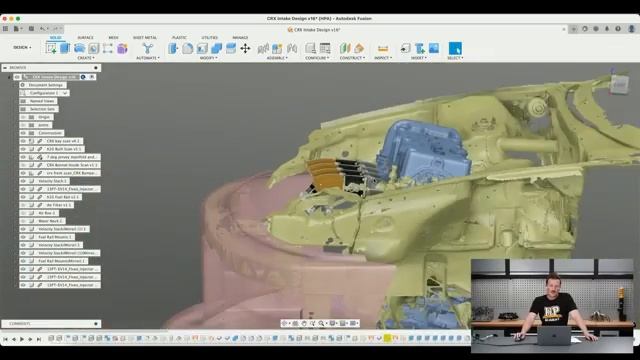Collapse the Browser panel header
640x360 pixels.
point(5,68)
